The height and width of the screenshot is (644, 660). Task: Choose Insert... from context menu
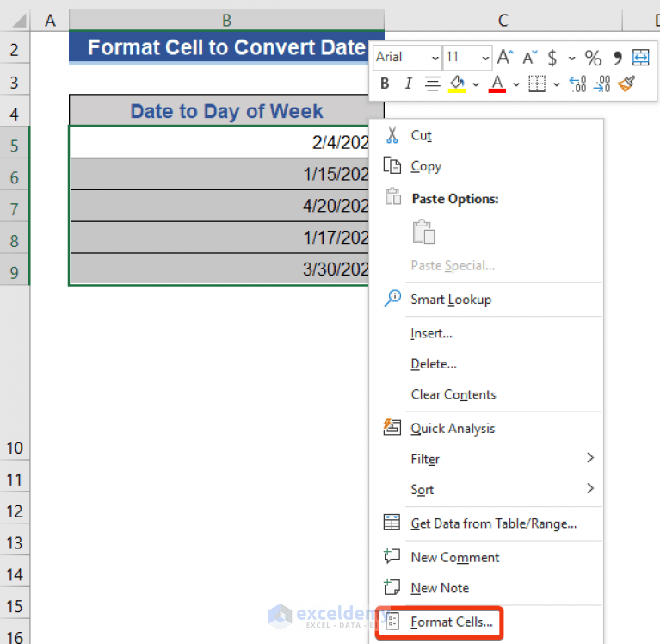pos(486,333)
